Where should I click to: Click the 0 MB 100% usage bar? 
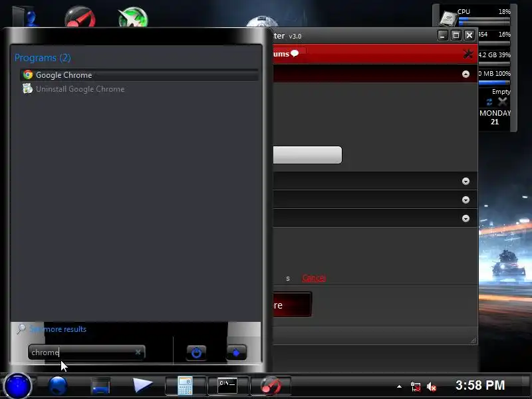(x=494, y=82)
